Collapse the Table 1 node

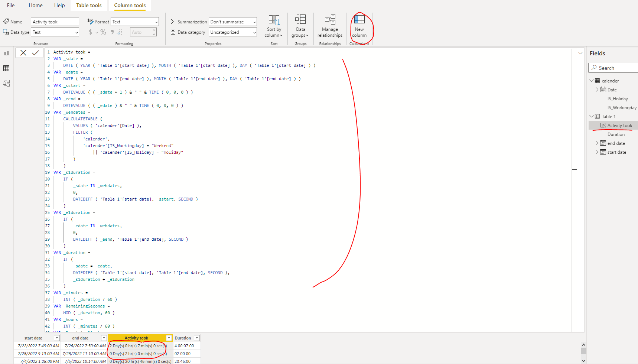pos(591,116)
